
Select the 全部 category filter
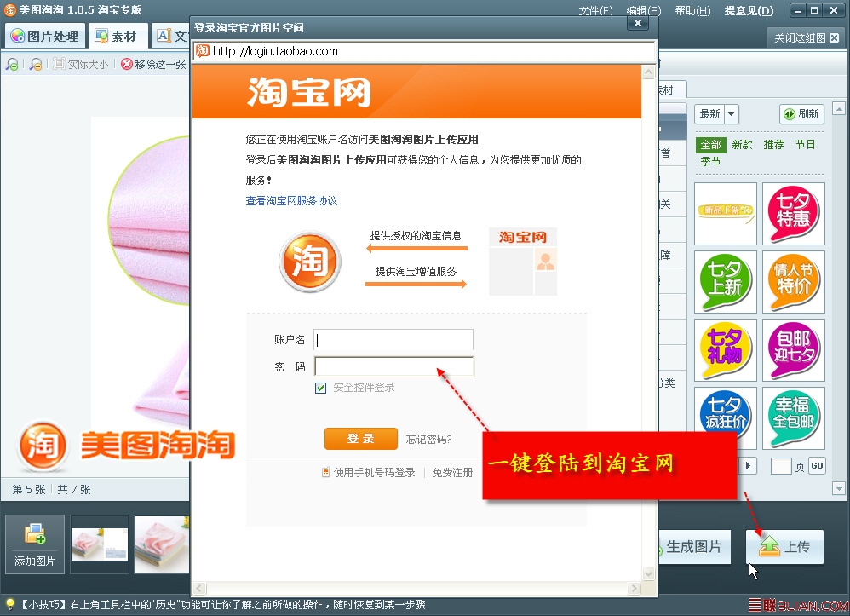click(x=710, y=145)
